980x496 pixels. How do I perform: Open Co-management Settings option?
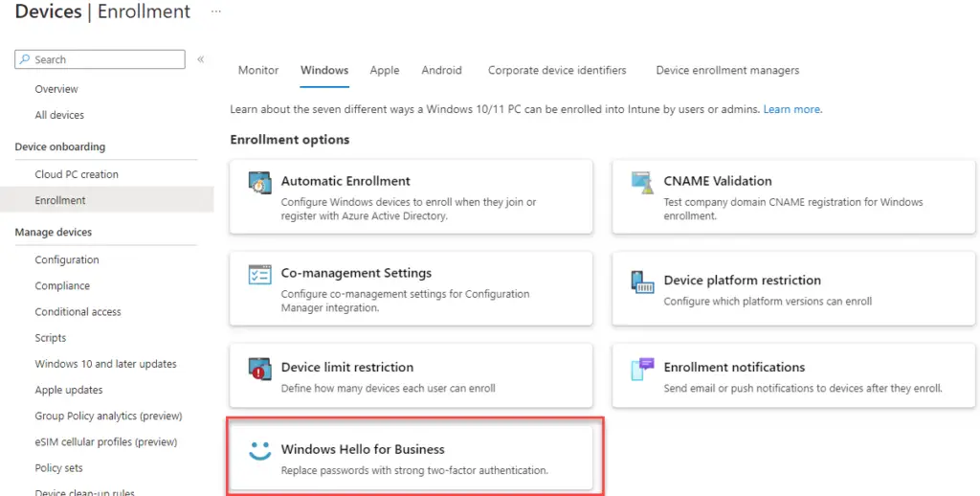click(x=411, y=289)
